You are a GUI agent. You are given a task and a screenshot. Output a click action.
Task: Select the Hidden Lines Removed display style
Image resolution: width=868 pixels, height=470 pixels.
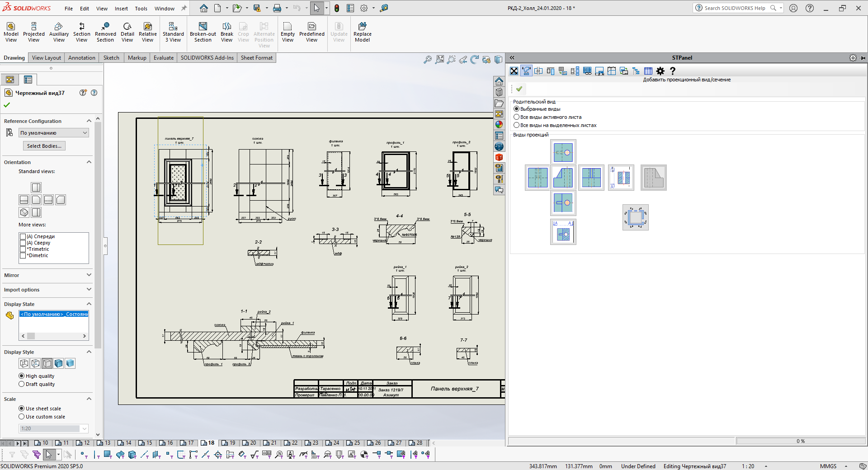coord(47,363)
